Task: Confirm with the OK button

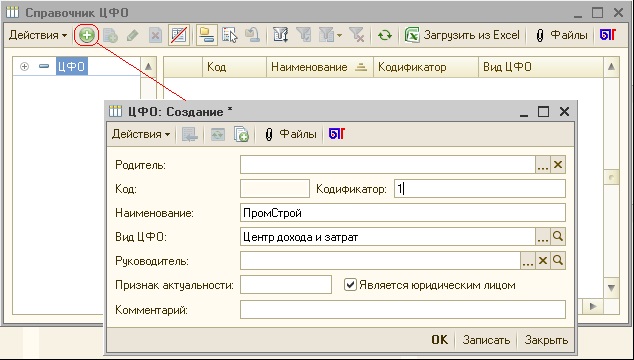Action: [440, 340]
